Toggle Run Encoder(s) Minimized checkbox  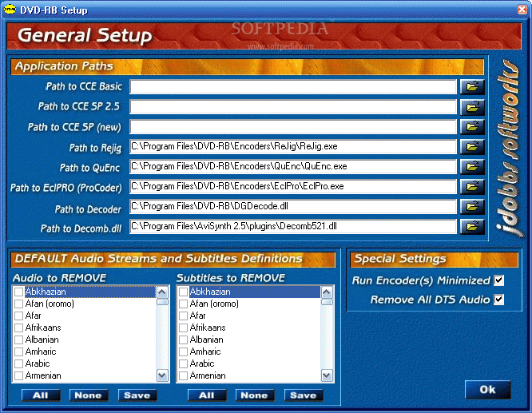(x=498, y=280)
